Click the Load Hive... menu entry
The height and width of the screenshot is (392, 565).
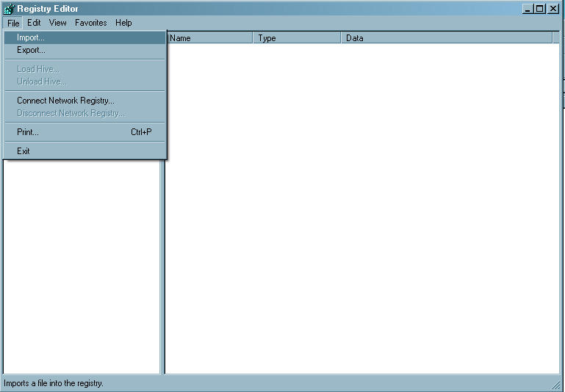85,69
